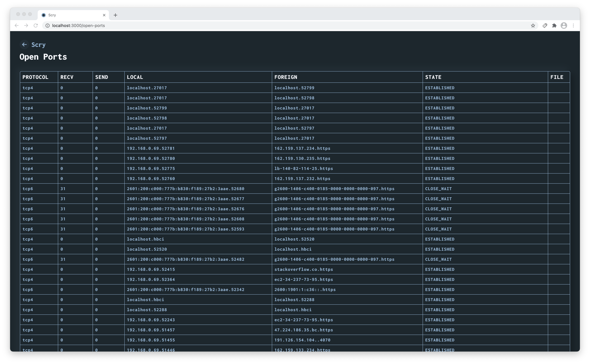Open the Chrome profile avatar

coord(564,26)
